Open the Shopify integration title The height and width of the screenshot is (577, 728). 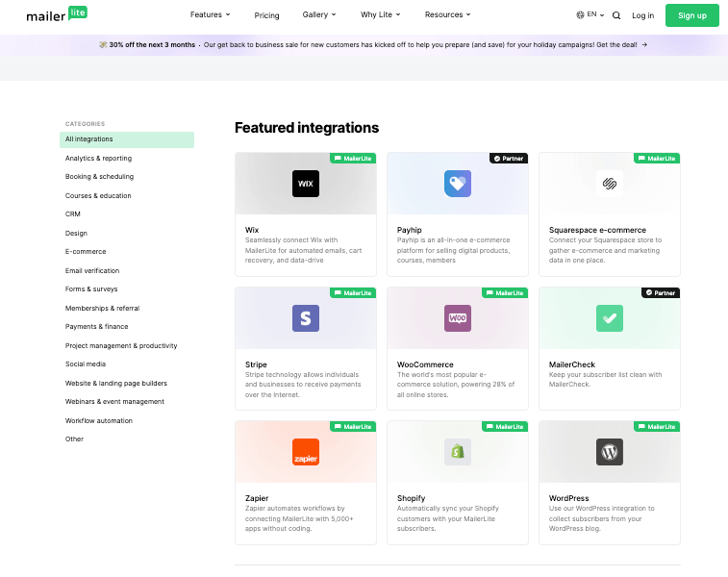(411, 498)
